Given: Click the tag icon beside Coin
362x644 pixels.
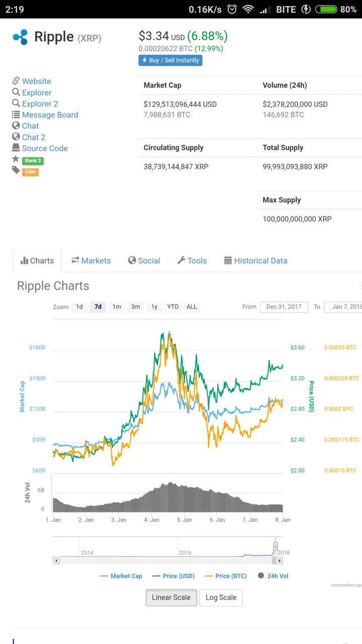Looking at the screenshot, I should point(16,171).
